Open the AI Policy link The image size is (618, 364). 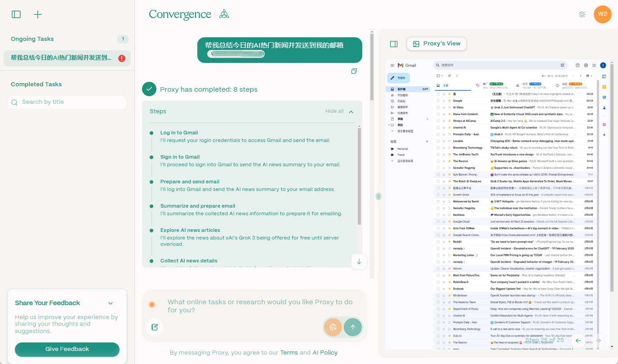(325, 353)
